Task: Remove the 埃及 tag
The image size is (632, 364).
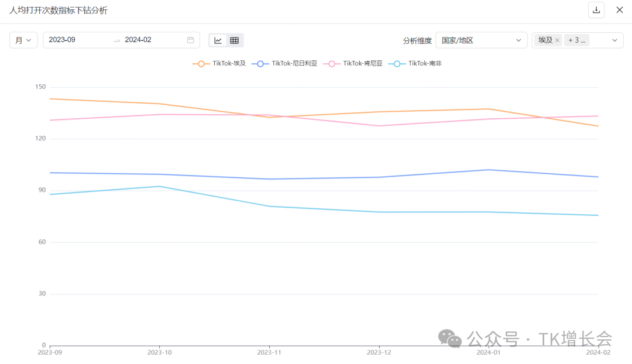Action: coord(557,40)
